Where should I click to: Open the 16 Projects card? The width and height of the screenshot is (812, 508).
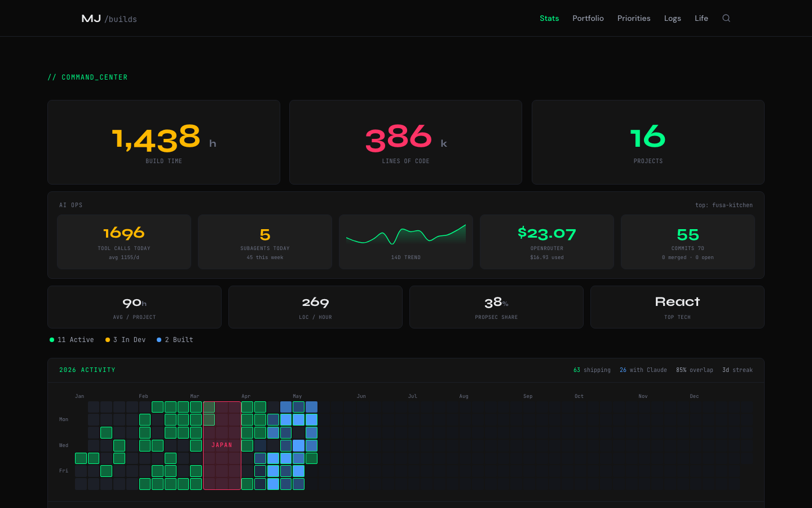(648, 142)
